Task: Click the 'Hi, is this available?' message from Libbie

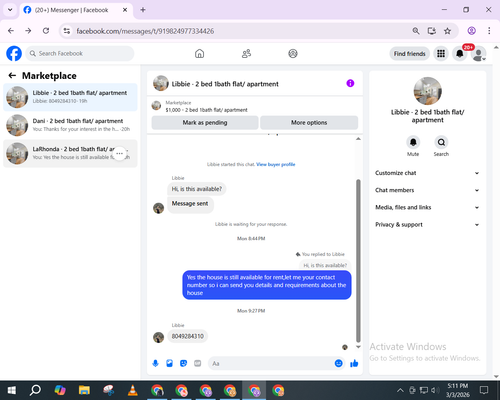Action: click(x=197, y=189)
